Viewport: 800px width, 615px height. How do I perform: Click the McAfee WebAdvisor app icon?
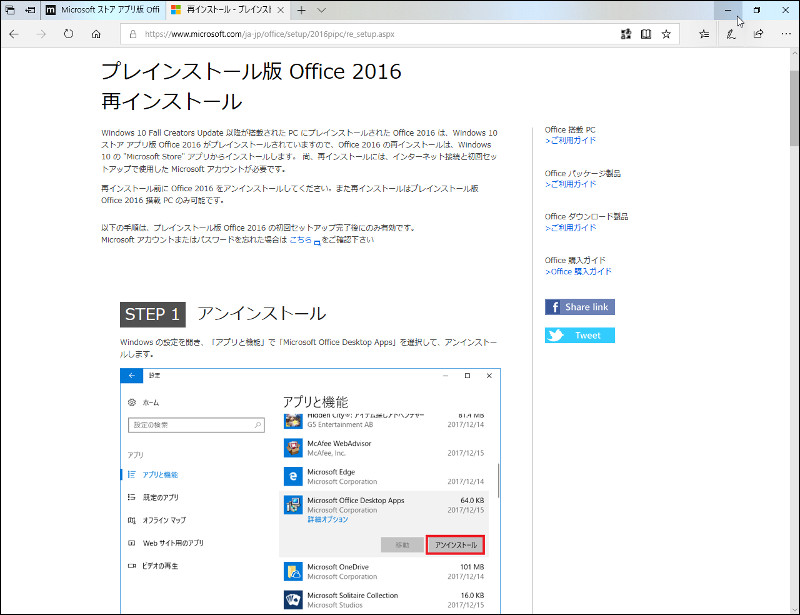click(x=293, y=448)
